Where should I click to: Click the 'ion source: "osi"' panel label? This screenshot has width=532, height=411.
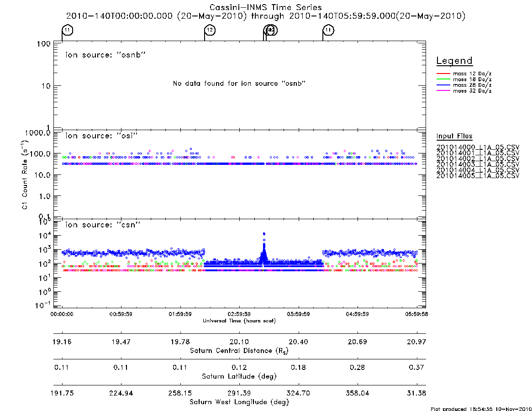[101, 136]
